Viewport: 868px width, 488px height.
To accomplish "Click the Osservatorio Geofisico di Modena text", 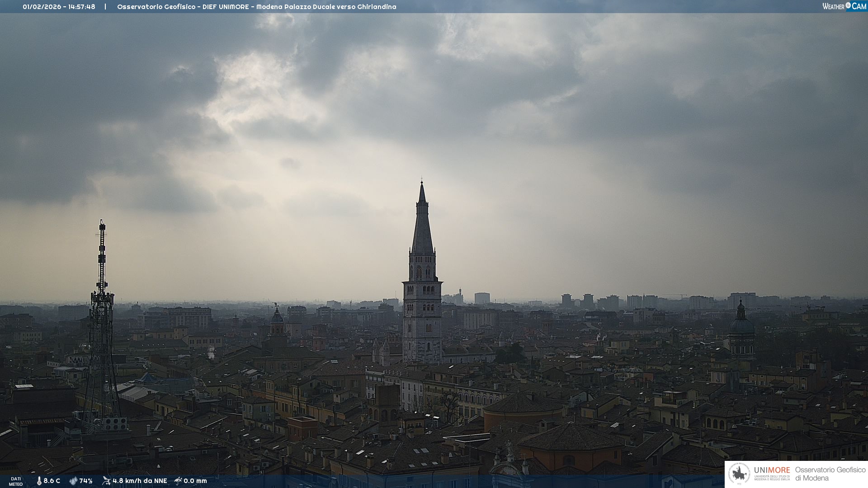I will click(x=830, y=474).
